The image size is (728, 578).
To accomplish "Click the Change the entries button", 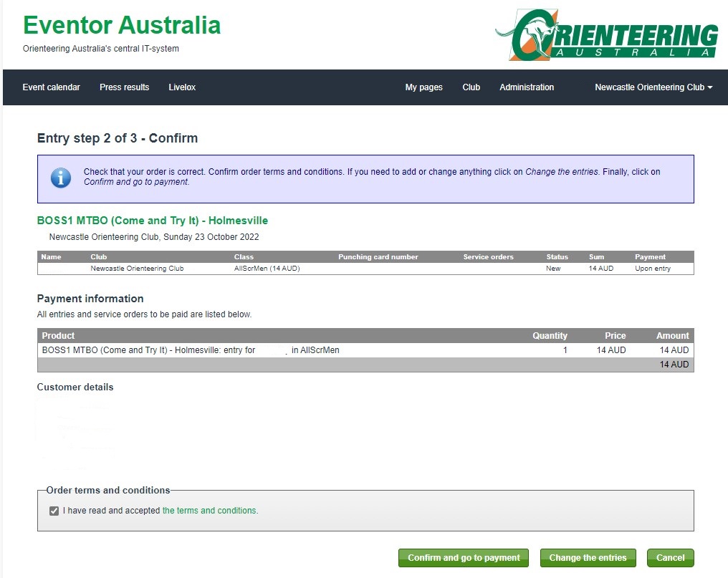I will tap(588, 558).
